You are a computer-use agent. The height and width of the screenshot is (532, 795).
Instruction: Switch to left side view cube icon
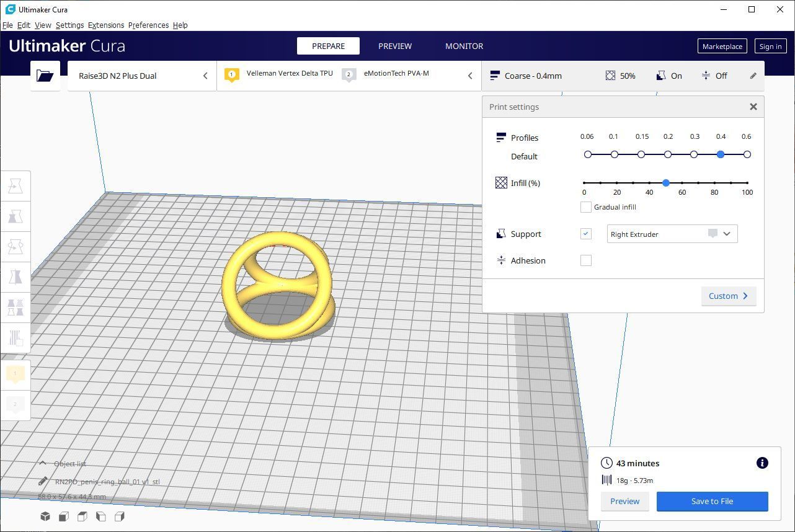click(100, 516)
